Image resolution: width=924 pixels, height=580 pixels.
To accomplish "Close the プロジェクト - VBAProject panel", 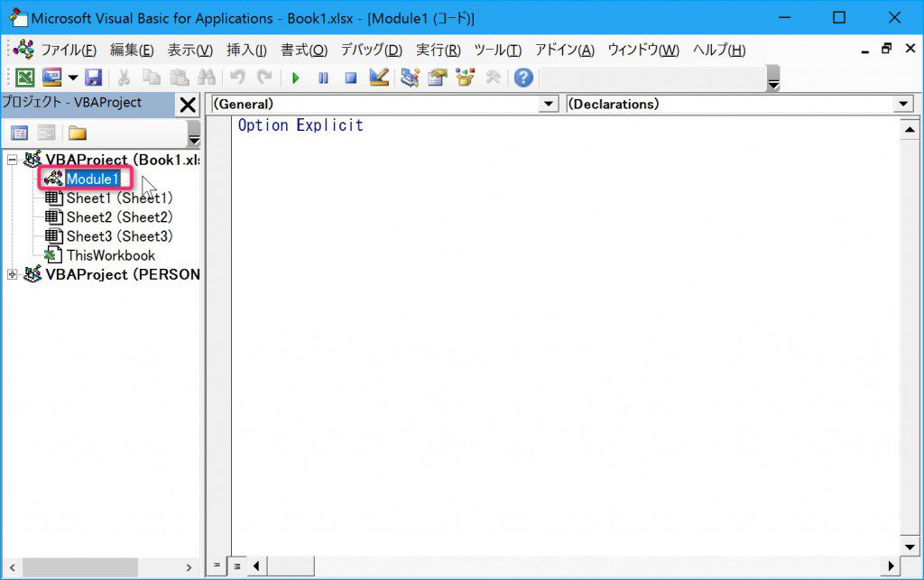I will [188, 105].
